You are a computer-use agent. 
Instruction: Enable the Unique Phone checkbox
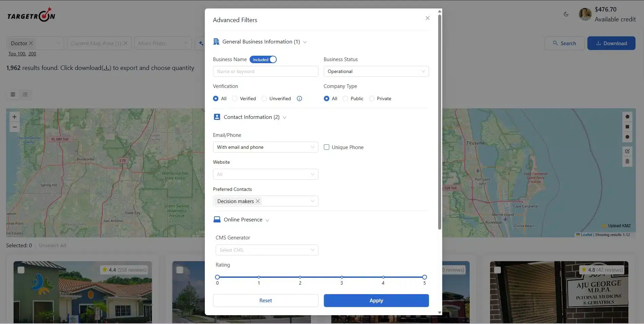[x=327, y=147]
